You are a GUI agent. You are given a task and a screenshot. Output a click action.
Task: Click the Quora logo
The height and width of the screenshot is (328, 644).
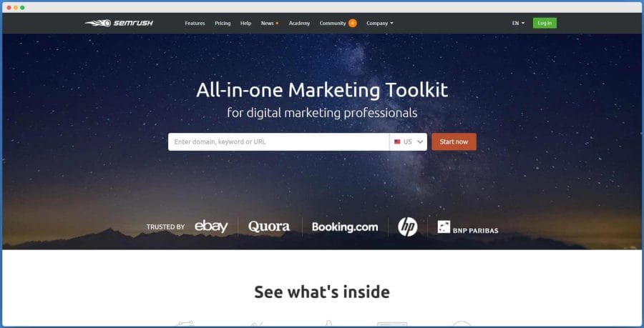269,227
